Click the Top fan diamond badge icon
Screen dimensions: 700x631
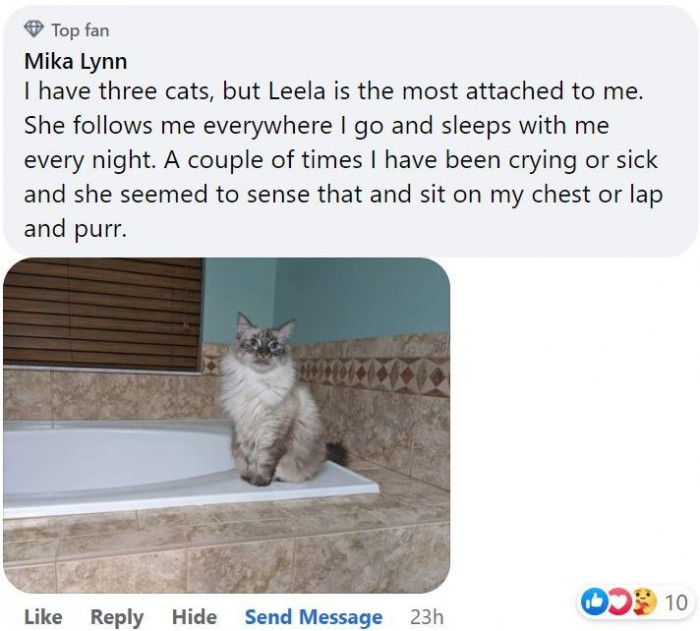point(36,31)
